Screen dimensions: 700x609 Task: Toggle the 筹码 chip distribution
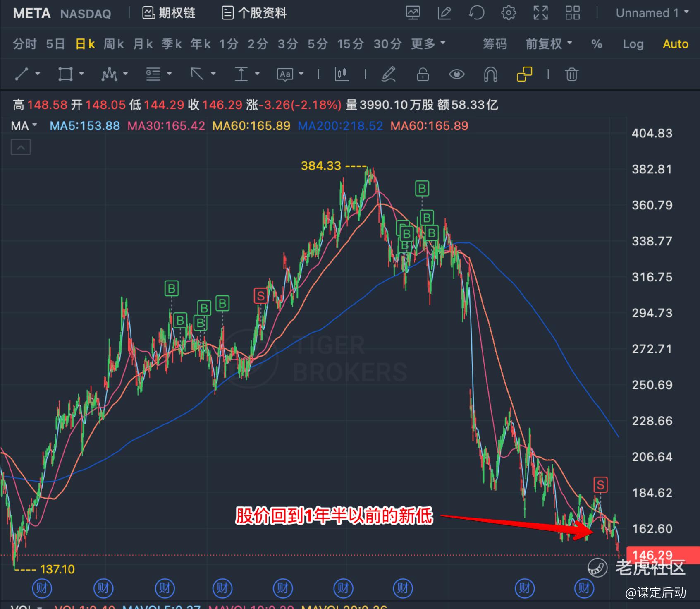pos(495,44)
